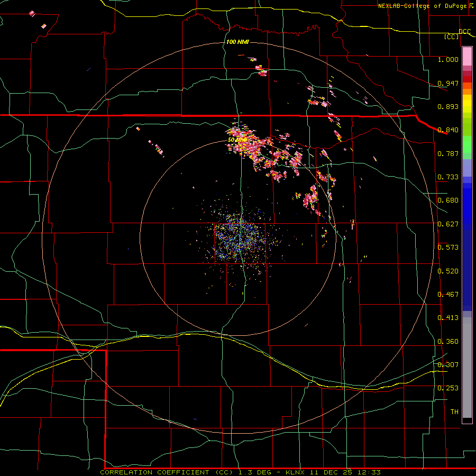Select the 50 NMI range ring label
The width and height of the screenshot is (476, 476).
(237, 140)
